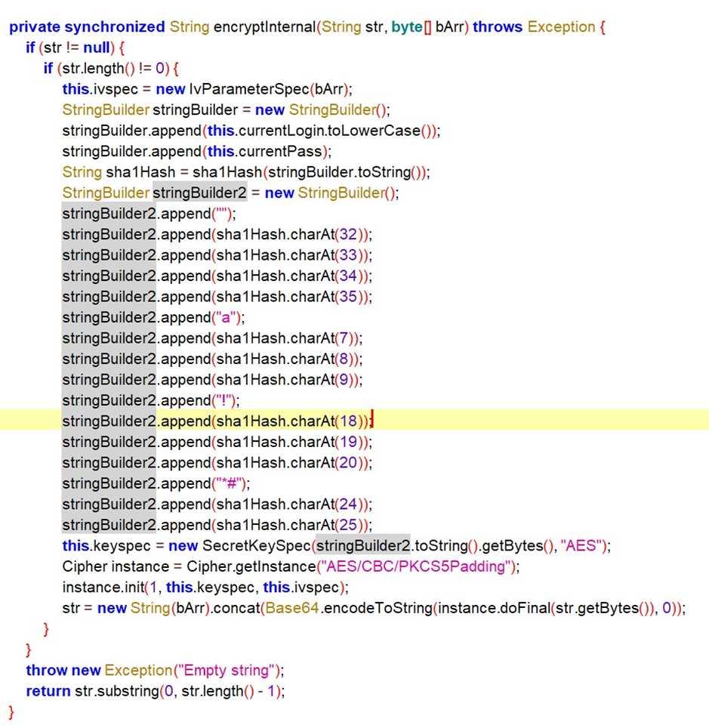Click the charAt(7) line
This screenshot has height=728, width=709.
point(213,338)
